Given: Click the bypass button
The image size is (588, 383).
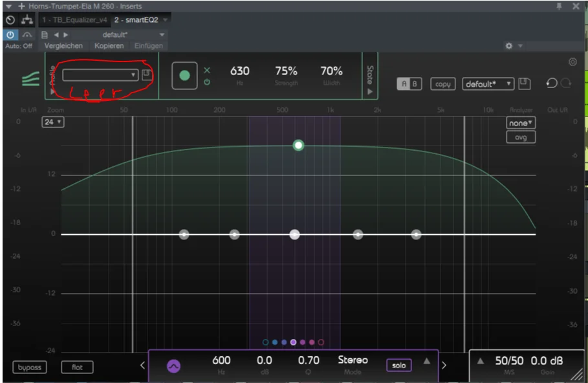Looking at the screenshot, I should [x=30, y=367].
